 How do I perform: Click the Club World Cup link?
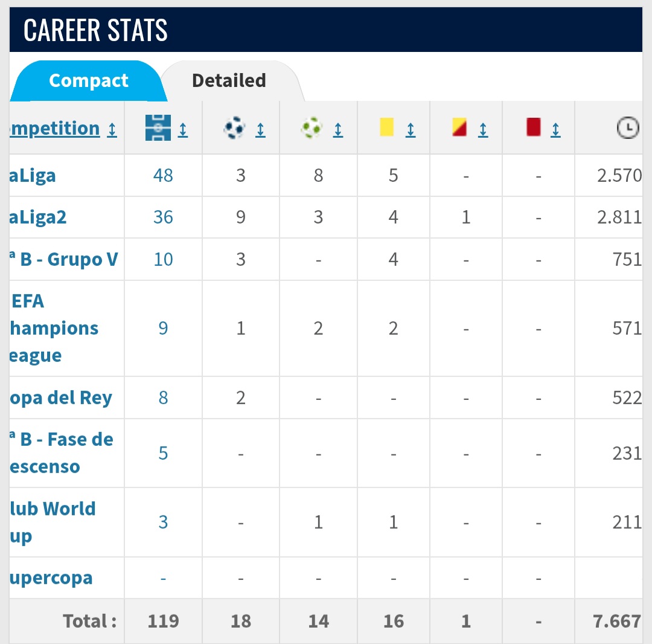click(x=53, y=522)
